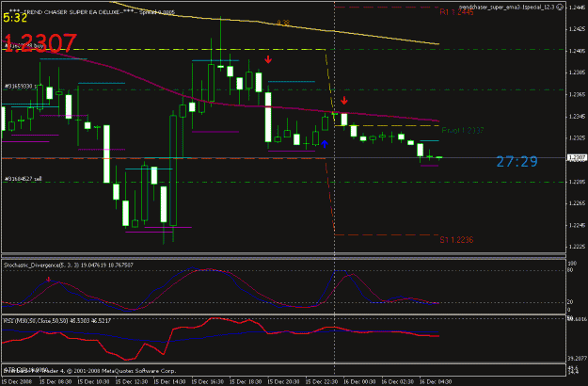This screenshot has width=588, height=386.
Task: Select the red down arrow above 18:30 candles
Action: pyautogui.click(x=268, y=59)
